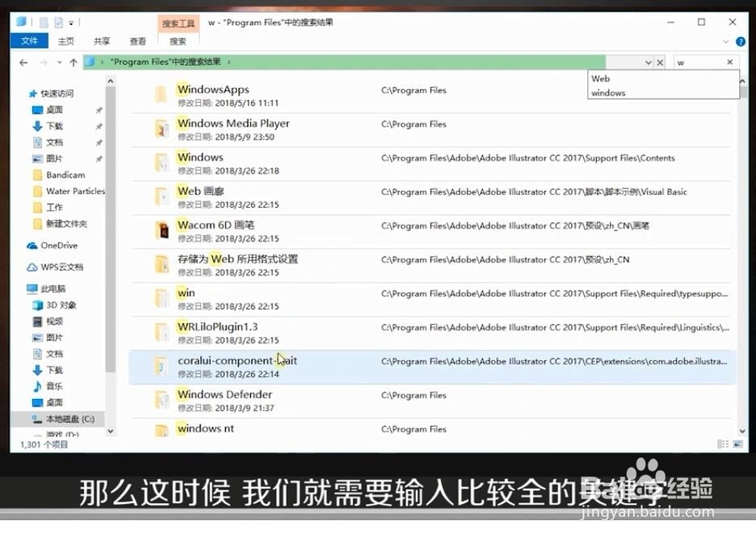Viewport: 756px width, 538px height.
Task: Click the properties icon in title bar
Action: pos(58,22)
